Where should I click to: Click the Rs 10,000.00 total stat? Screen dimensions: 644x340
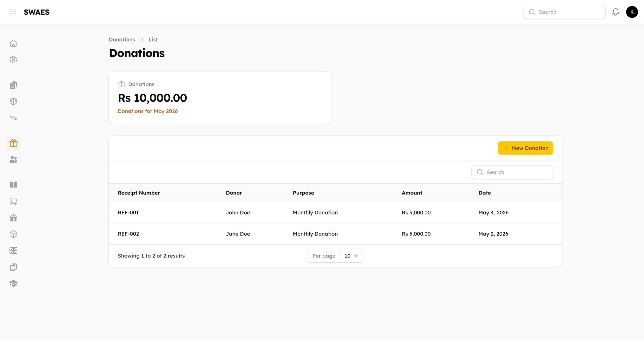(152, 98)
